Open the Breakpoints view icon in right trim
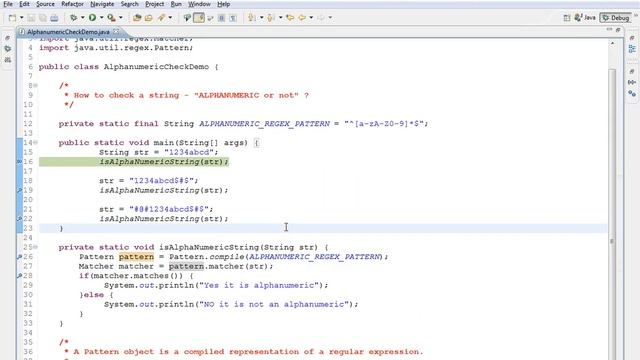 [632, 93]
